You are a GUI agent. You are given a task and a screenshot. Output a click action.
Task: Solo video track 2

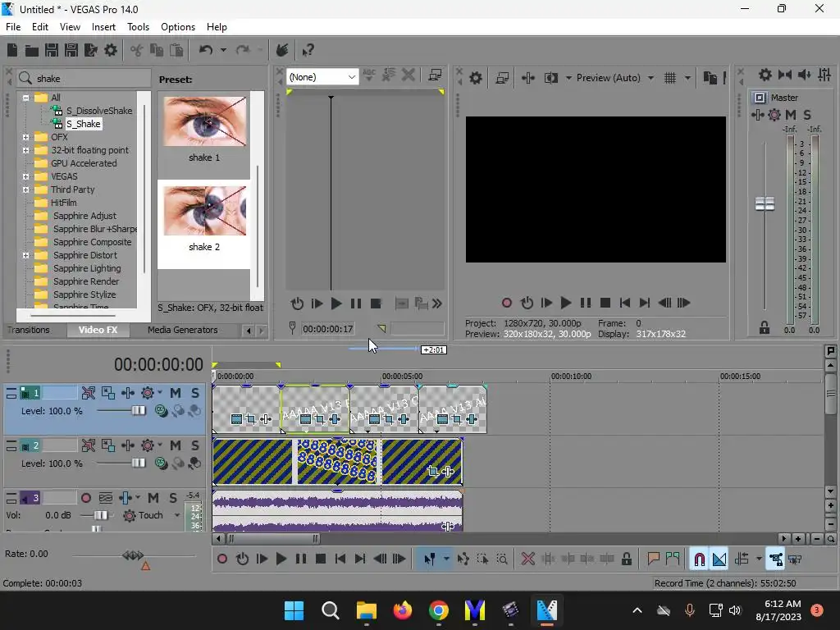(195, 445)
